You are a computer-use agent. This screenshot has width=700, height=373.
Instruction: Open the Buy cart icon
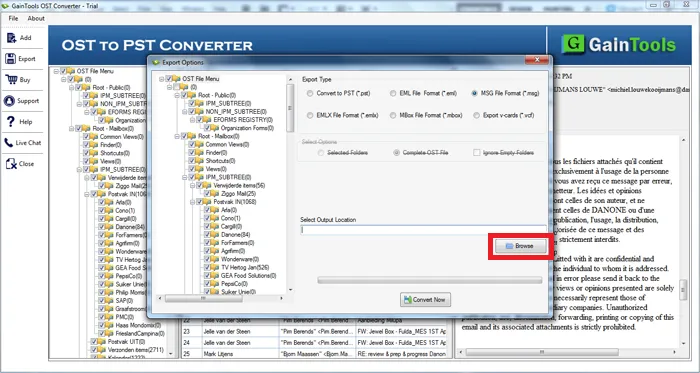(x=12, y=79)
